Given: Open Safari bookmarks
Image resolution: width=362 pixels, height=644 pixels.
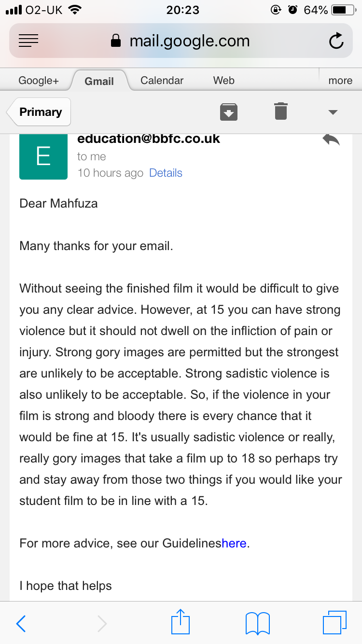Looking at the screenshot, I should (257, 623).
